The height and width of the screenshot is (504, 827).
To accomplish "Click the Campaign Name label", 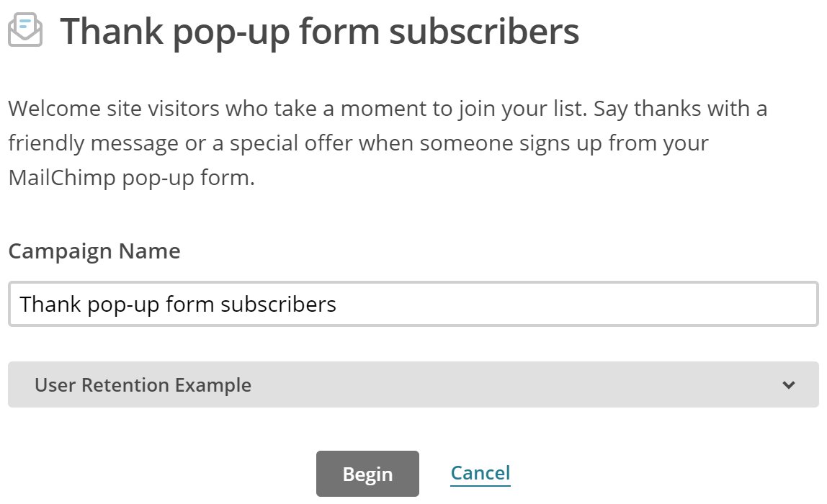I will [94, 251].
